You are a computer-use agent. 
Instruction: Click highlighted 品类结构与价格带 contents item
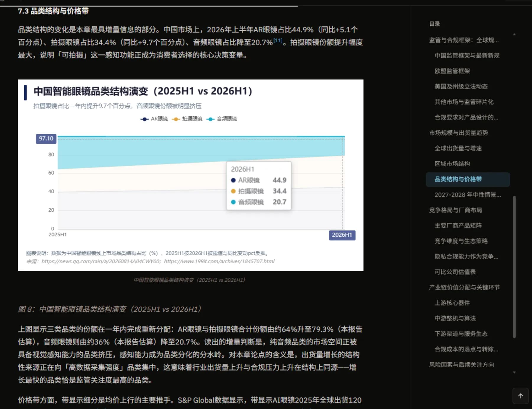point(468,179)
